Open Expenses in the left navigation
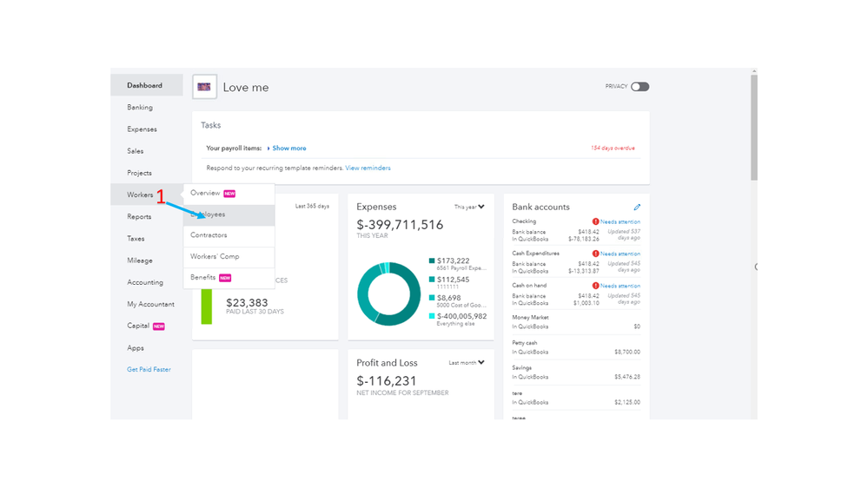 pos(142,129)
